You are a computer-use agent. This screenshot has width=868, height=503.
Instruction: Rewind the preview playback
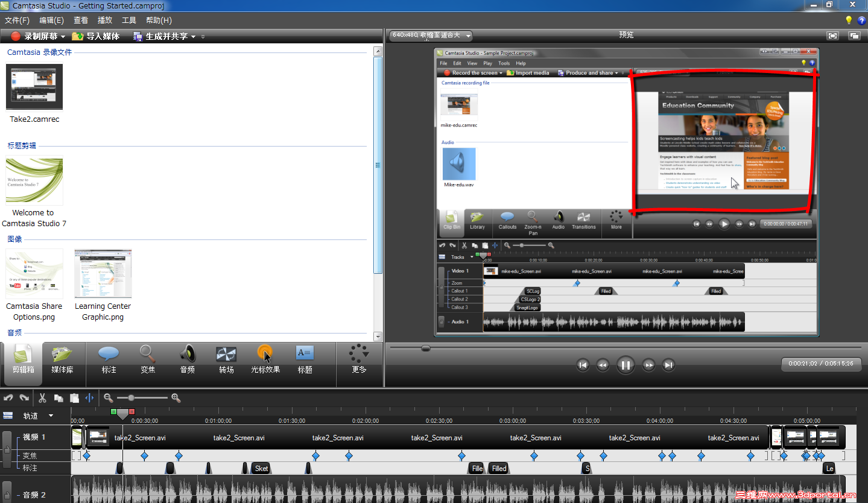tap(603, 365)
